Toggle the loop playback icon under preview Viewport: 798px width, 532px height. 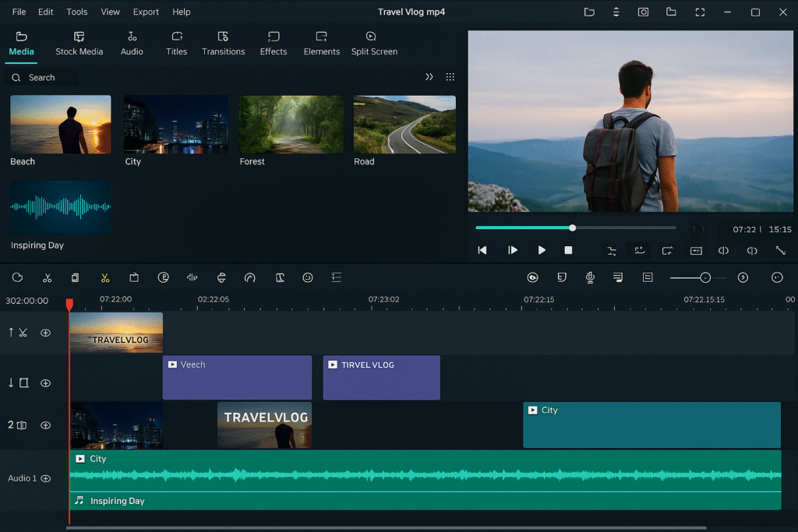tap(667, 250)
